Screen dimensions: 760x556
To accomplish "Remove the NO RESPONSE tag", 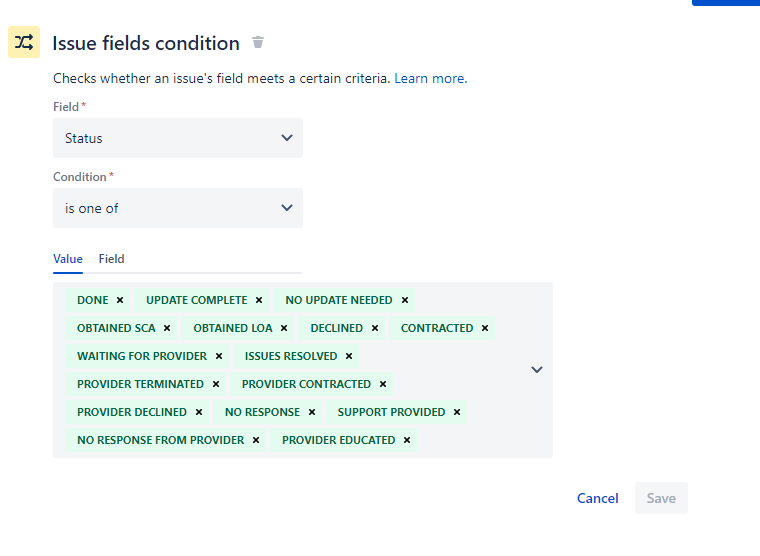I will pos(312,412).
